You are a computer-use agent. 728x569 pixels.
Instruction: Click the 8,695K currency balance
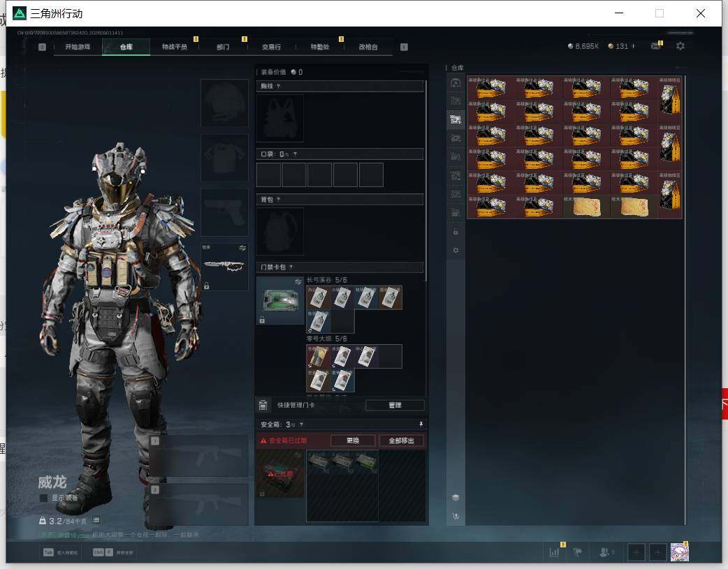pyautogui.click(x=583, y=46)
